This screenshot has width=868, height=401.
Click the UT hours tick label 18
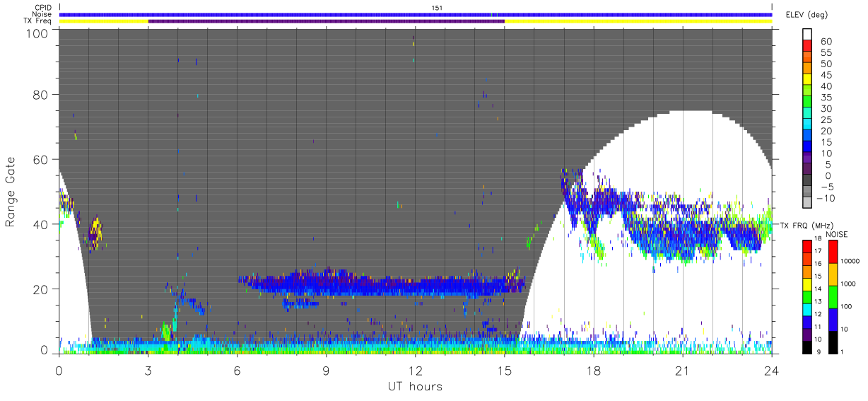point(594,369)
